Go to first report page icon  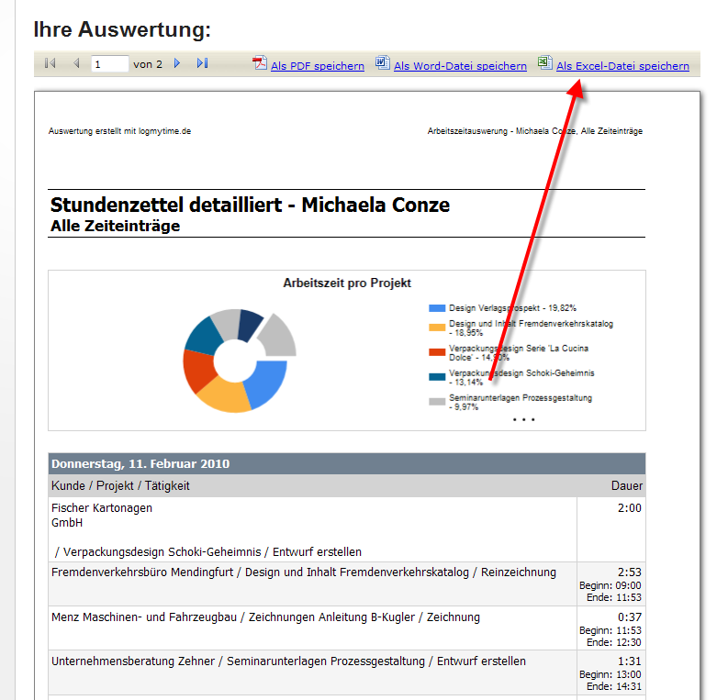click(50, 63)
